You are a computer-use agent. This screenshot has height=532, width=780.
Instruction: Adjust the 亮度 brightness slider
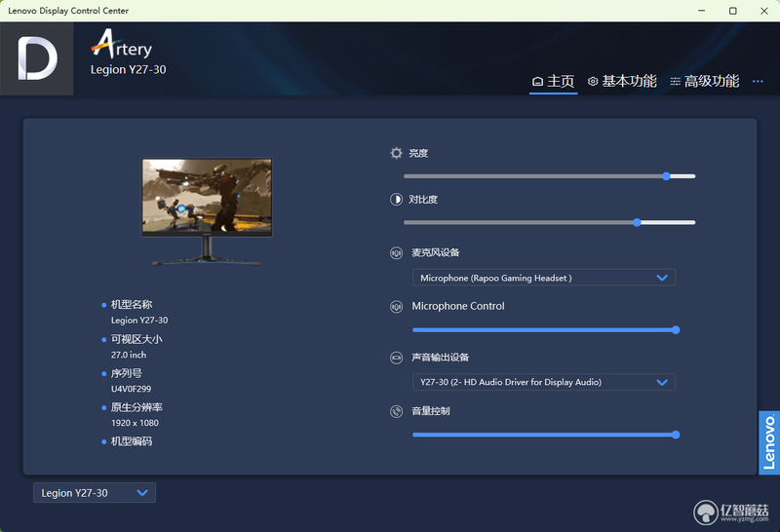point(550,176)
